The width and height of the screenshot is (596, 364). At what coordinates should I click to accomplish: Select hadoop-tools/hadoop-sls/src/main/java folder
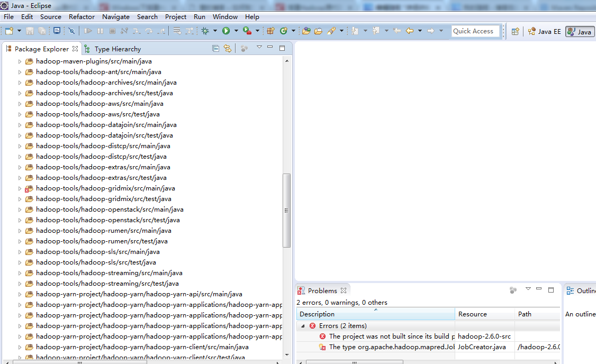pos(98,251)
